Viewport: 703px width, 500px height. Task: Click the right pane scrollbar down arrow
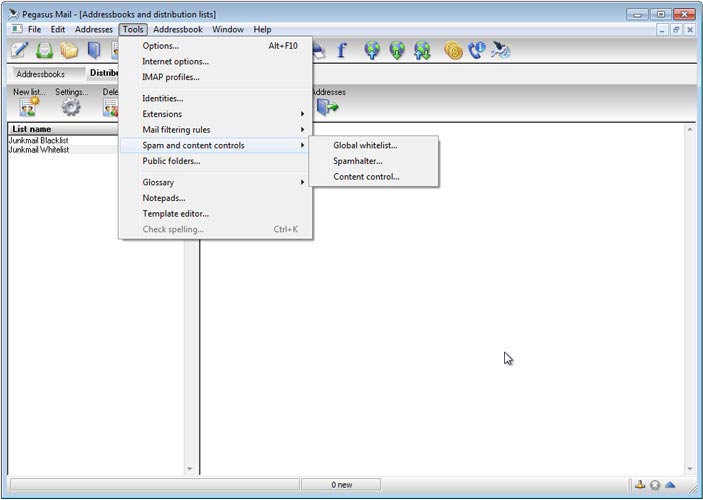[x=690, y=467]
